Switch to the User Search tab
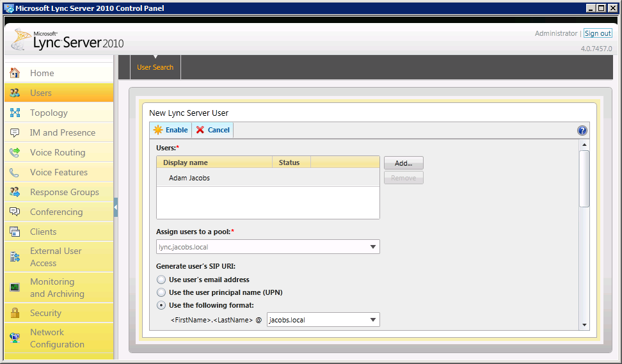The height and width of the screenshot is (364, 622). pos(155,67)
